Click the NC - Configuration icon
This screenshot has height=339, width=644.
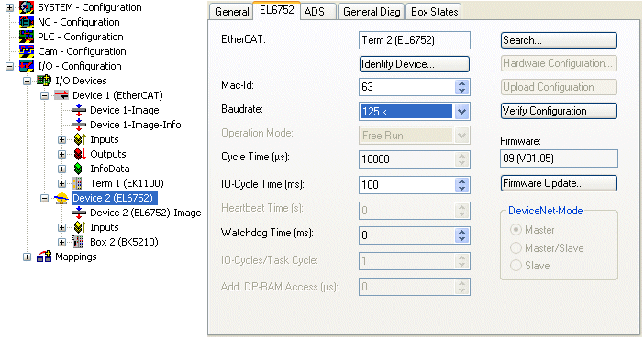(27, 22)
